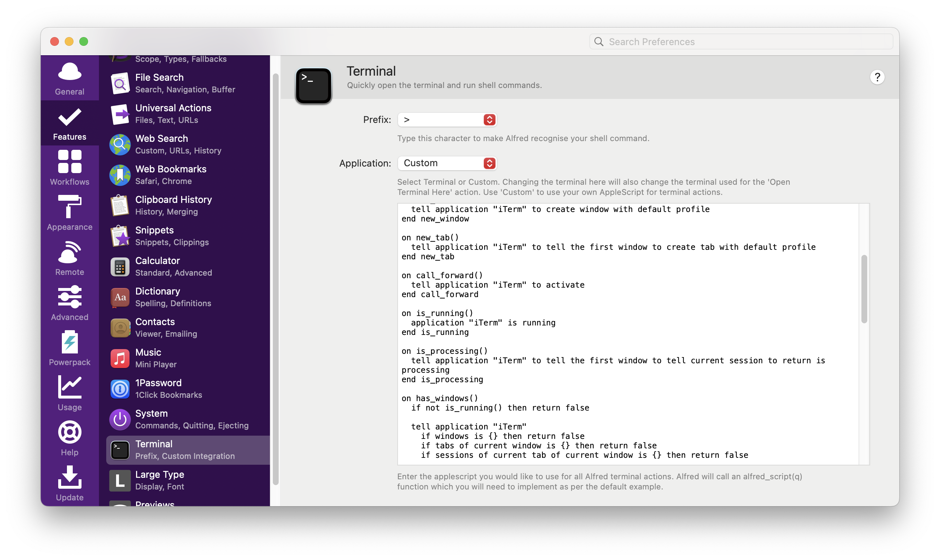Click inside the custom AppleScript text area

coord(629,334)
